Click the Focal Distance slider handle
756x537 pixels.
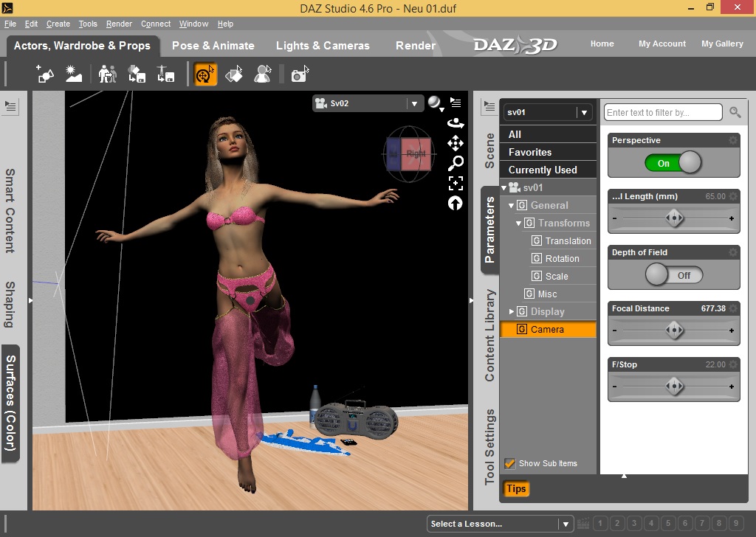click(673, 330)
